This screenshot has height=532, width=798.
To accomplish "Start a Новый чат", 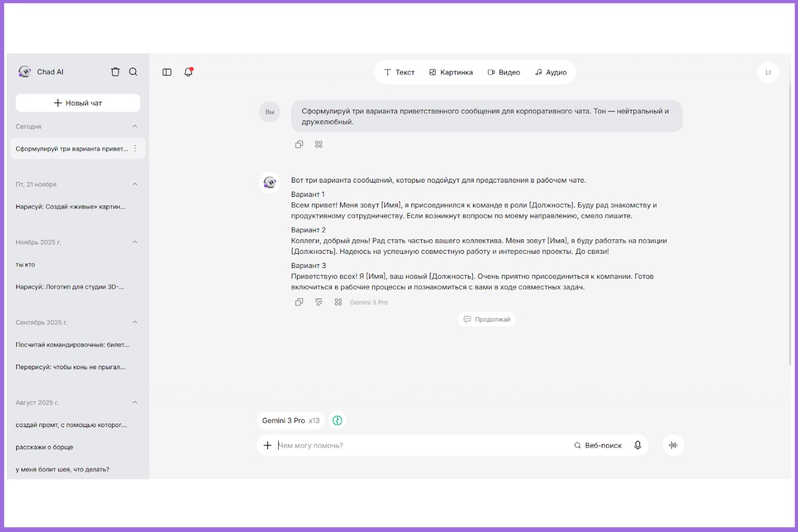I will [x=78, y=102].
